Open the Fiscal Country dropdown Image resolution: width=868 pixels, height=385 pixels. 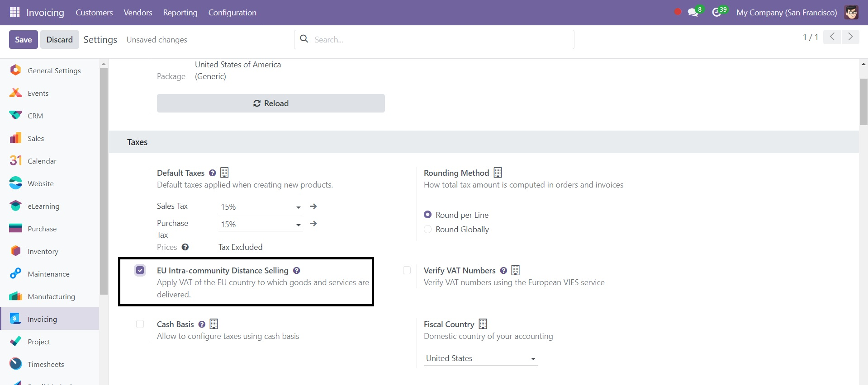click(x=481, y=358)
